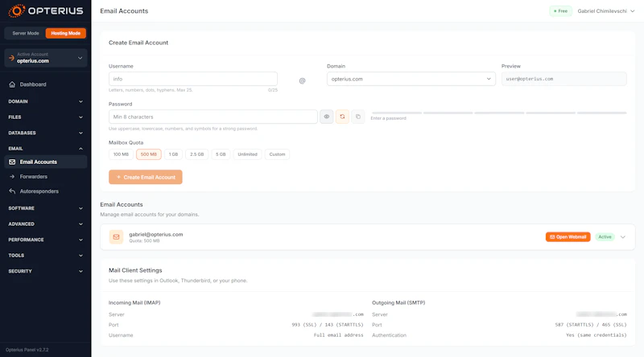644x357 pixels.
Task: Open the Active Account opterius.com dropdown
Action: 46,58
